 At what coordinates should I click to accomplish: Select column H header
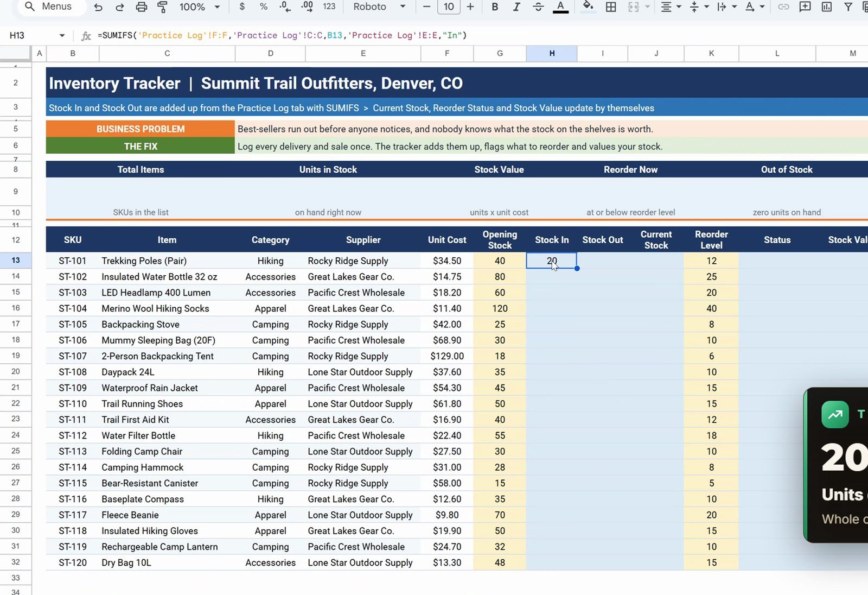pyautogui.click(x=552, y=53)
